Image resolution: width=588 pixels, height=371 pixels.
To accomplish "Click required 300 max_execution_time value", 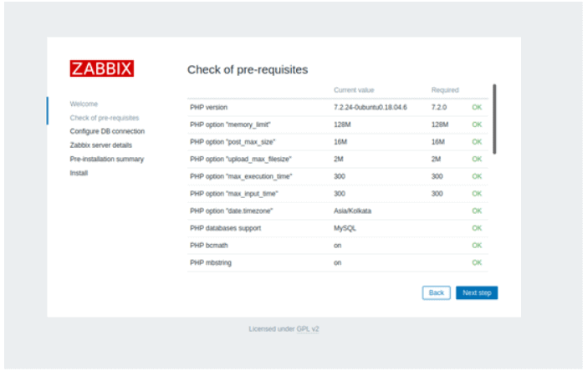I will 437,176.
